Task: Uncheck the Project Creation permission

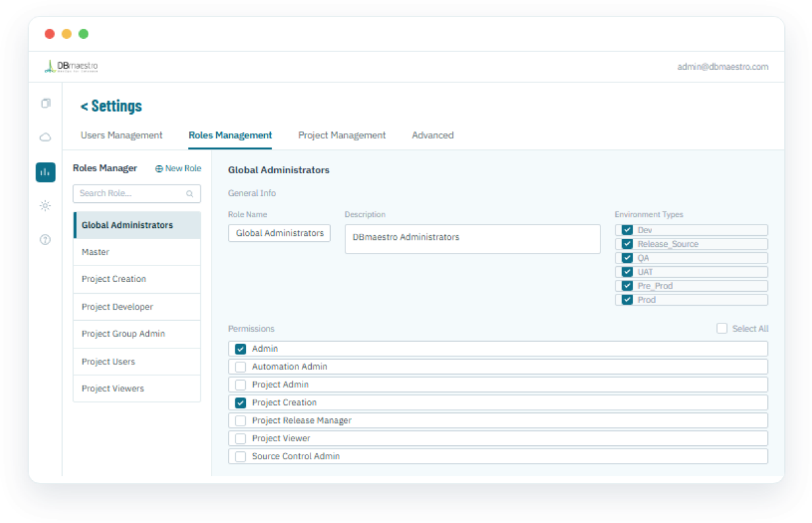Action: tap(241, 402)
